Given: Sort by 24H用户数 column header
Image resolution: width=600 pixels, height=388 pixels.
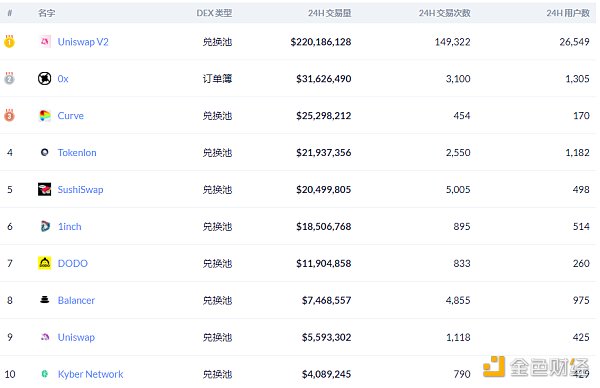Looking at the screenshot, I should pyautogui.click(x=568, y=13).
